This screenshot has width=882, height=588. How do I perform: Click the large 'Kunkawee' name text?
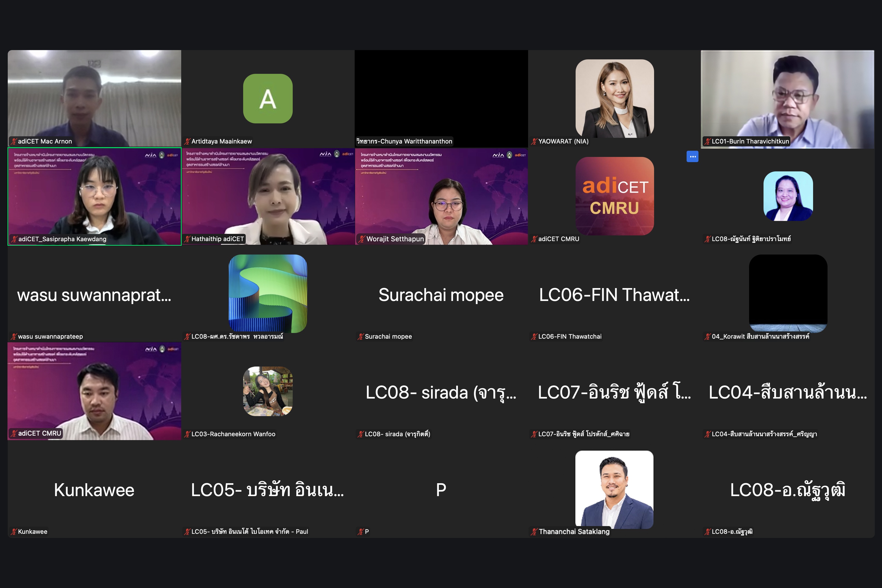(x=94, y=490)
